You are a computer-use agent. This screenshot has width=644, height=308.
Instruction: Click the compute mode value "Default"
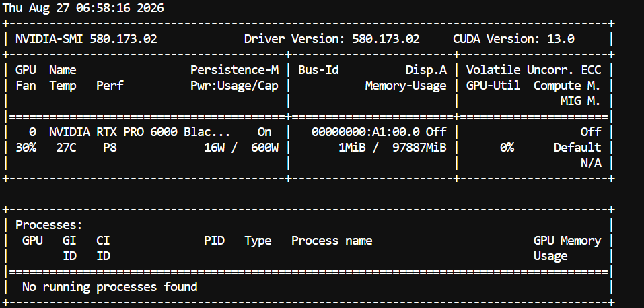pos(577,147)
